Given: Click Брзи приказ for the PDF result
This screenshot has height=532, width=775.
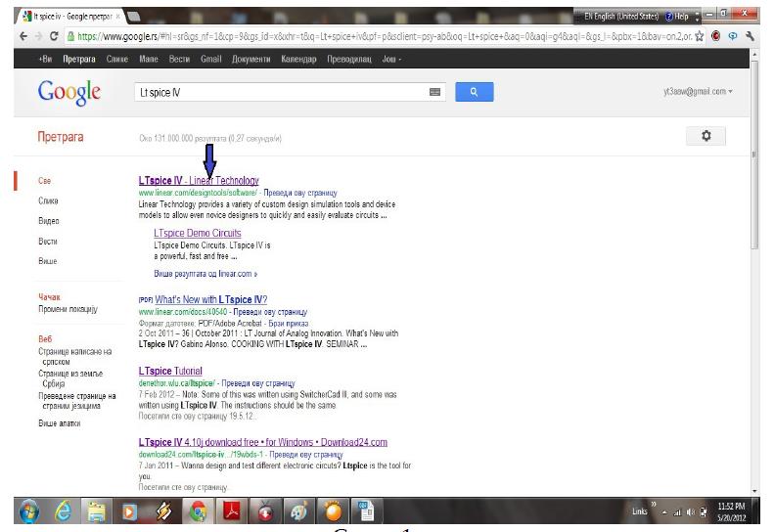Looking at the screenshot, I should (288, 324).
